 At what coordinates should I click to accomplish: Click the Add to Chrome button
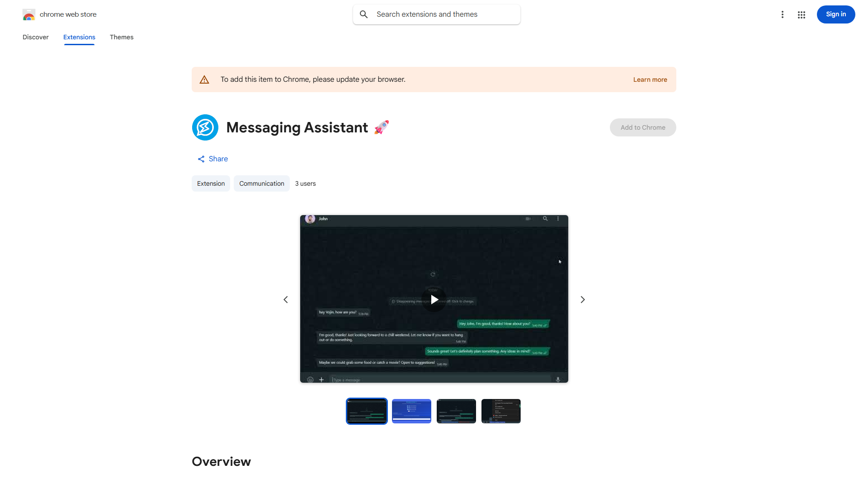[x=642, y=127]
